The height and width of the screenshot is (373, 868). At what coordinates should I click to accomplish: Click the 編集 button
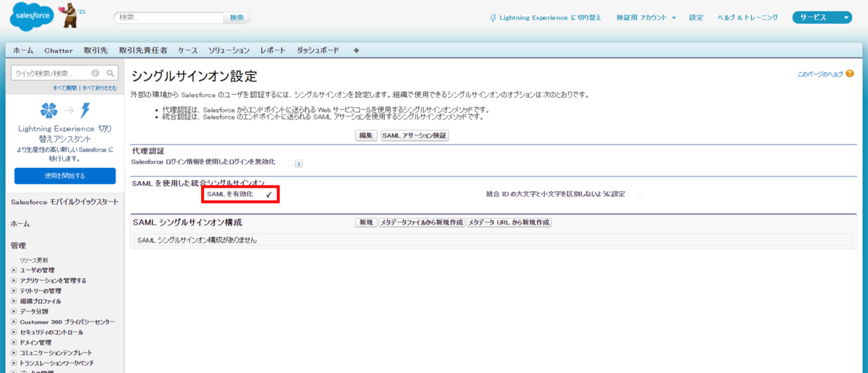coord(366,135)
